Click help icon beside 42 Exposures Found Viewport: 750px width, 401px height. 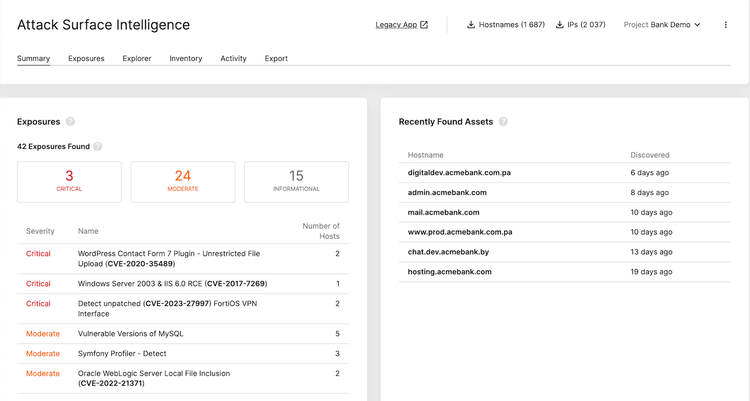(97, 147)
